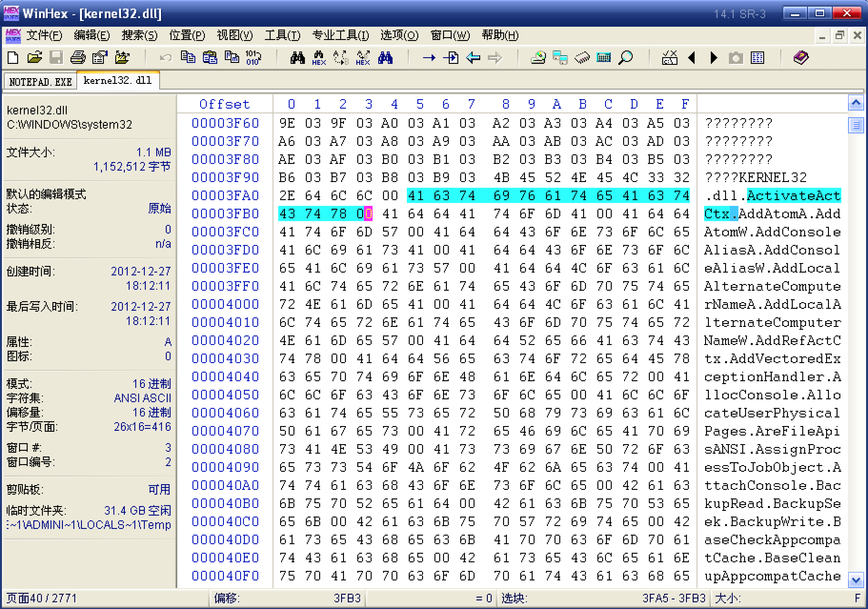The image size is (868, 609).
Task: Open Find Text with black binoculars icon
Action: [297, 58]
